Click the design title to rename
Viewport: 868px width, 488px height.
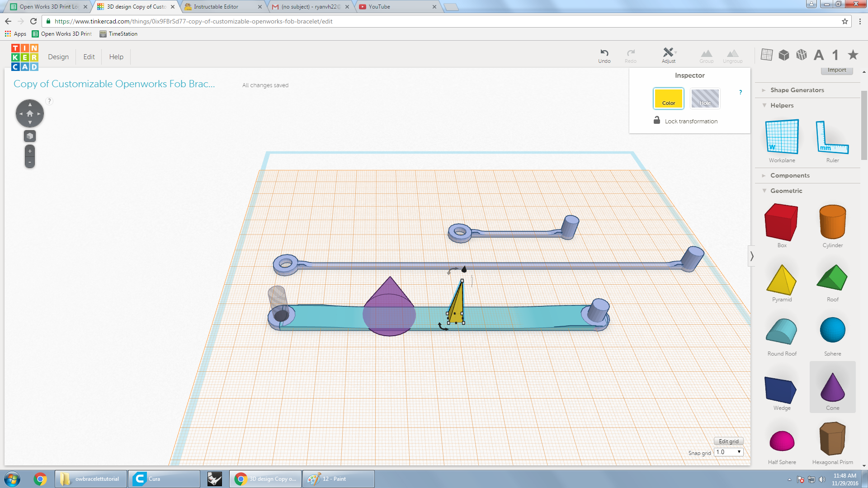114,84
